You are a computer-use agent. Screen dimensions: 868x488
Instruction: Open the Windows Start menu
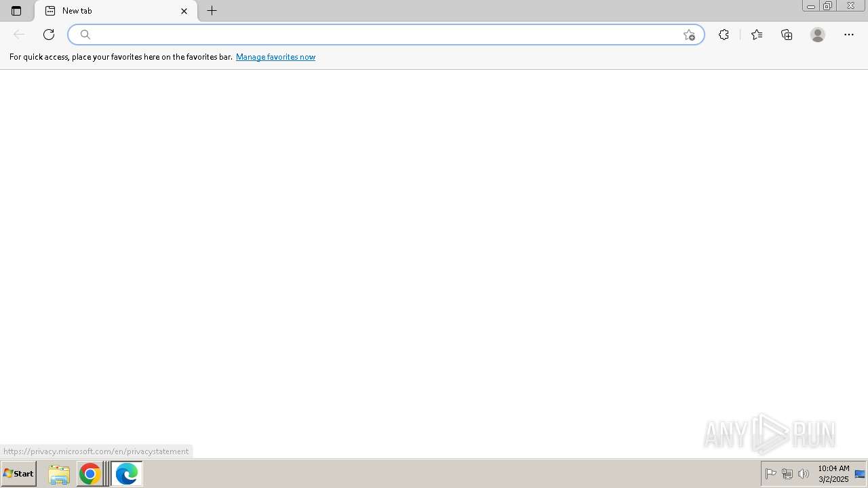click(x=19, y=473)
